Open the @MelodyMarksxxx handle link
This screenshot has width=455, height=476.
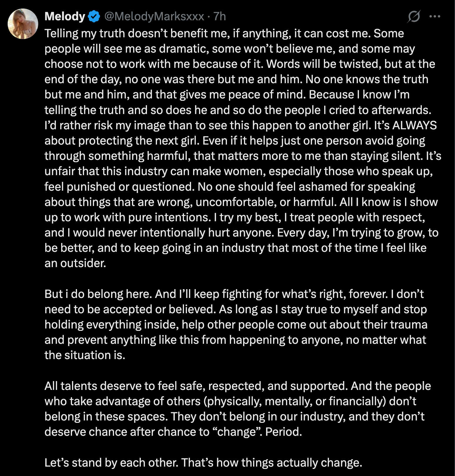(154, 16)
